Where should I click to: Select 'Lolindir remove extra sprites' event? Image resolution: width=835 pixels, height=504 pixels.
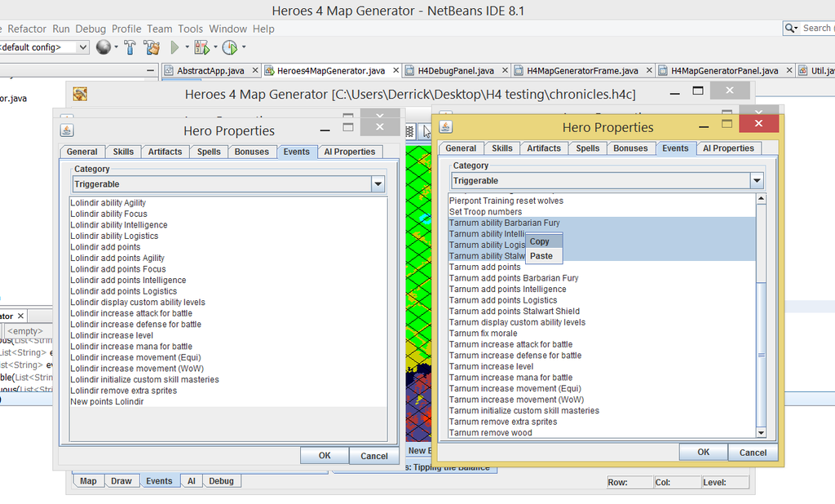click(x=228, y=391)
